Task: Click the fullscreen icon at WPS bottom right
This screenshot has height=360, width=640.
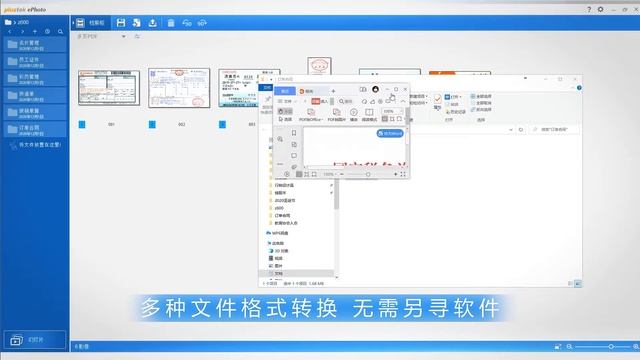Action: click(403, 174)
